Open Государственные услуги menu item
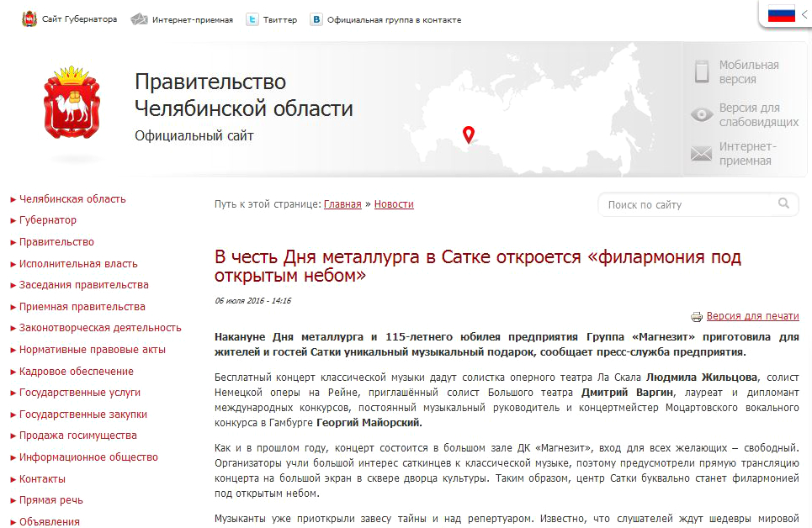The image size is (812, 528). tap(80, 393)
